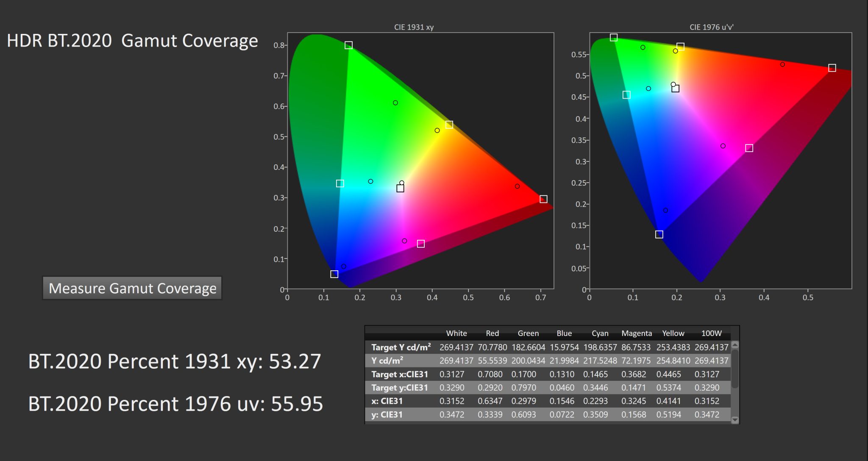Image resolution: width=868 pixels, height=461 pixels.
Task: Select the Red column header in the table
Action: tap(492, 333)
